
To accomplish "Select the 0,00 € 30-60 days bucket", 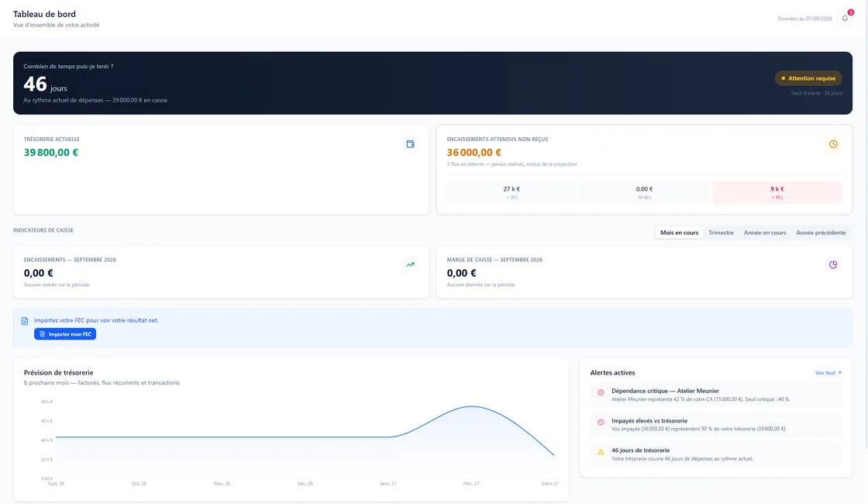I will point(644,192).
